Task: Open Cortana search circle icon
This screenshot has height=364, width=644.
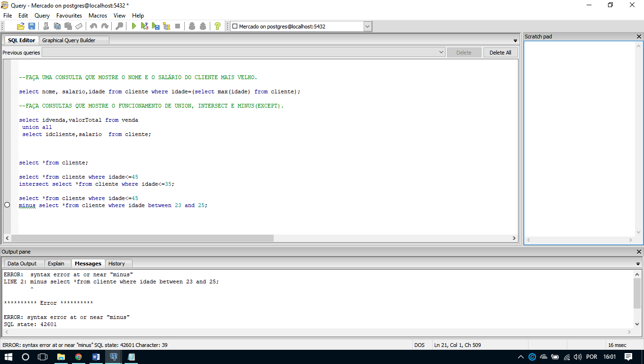Action: [x=26, y=357]
